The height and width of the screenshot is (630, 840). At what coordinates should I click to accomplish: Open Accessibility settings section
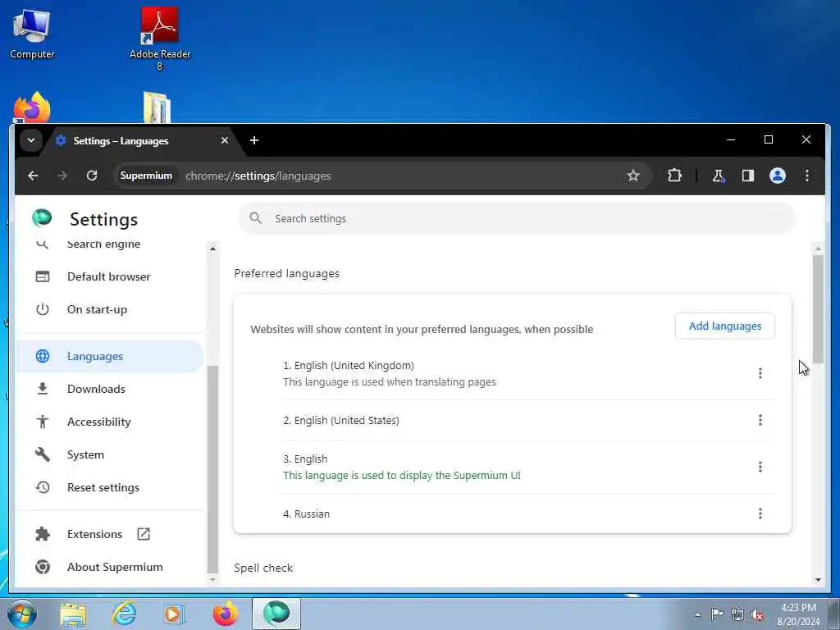[x=109, y=422]
